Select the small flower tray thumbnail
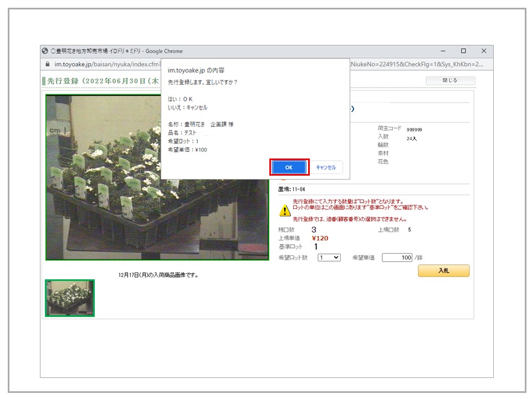Viewport: 532px width, 399px height. [70, 298]
